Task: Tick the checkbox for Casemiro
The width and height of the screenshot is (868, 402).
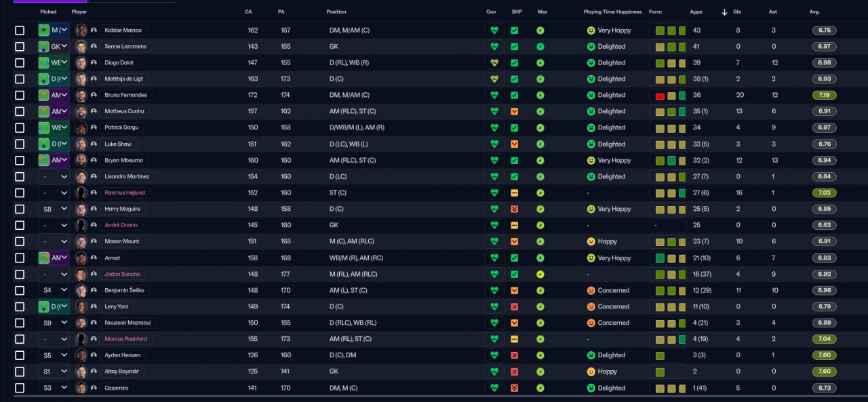Action: point(20,388)
